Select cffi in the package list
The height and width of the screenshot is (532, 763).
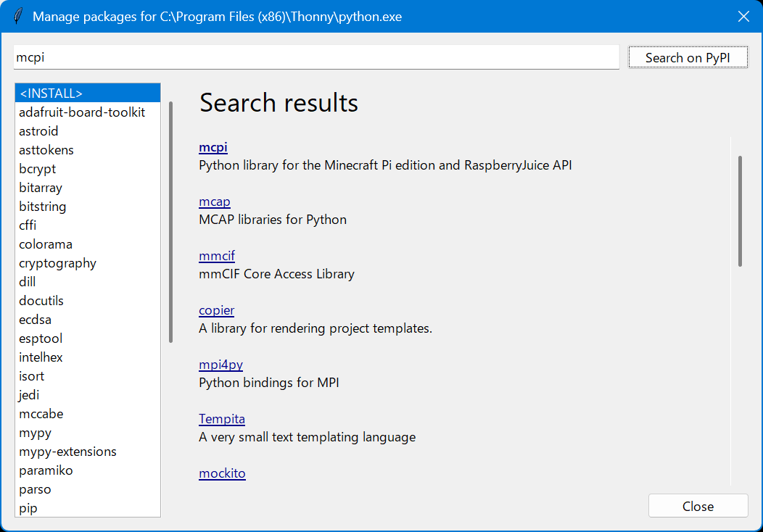tap(88, 225)
